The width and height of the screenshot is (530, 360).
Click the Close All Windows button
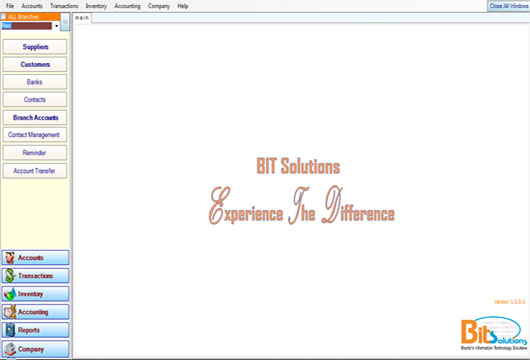[x=508, y=6]
